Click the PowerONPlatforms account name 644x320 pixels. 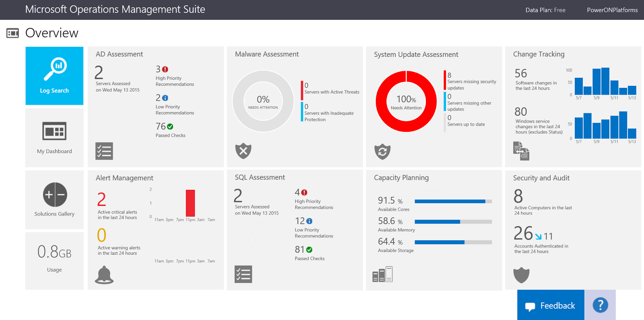click(x=612, y=10)
